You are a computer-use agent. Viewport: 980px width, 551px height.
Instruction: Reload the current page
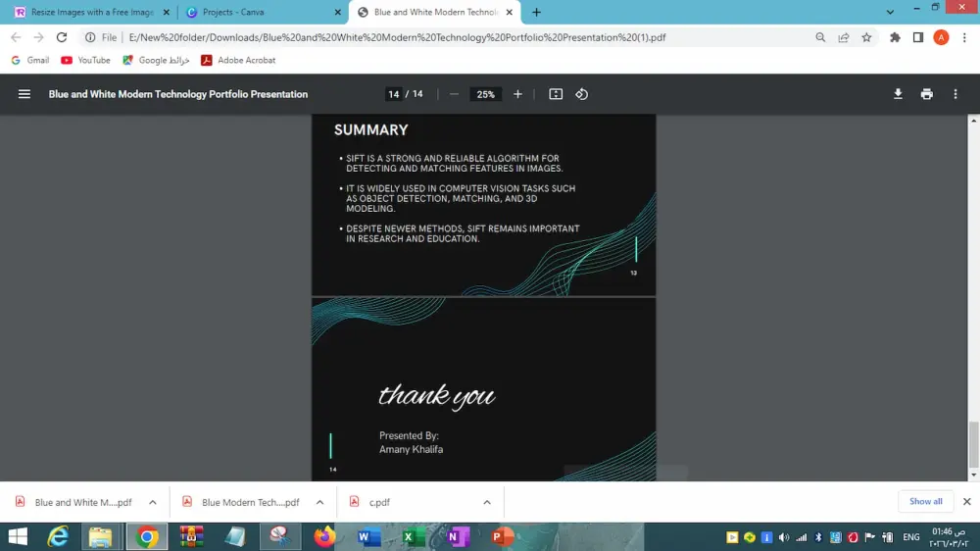61,37
